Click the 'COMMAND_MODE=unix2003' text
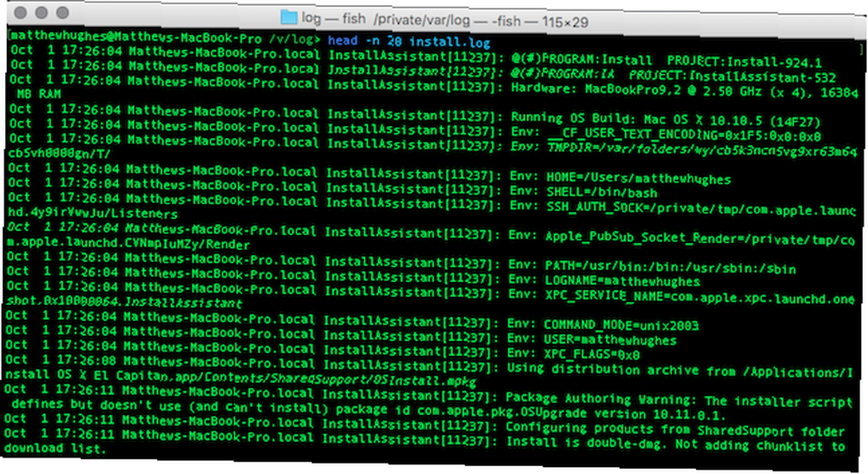This screenshot has height=474, width=868. (621, 325)
